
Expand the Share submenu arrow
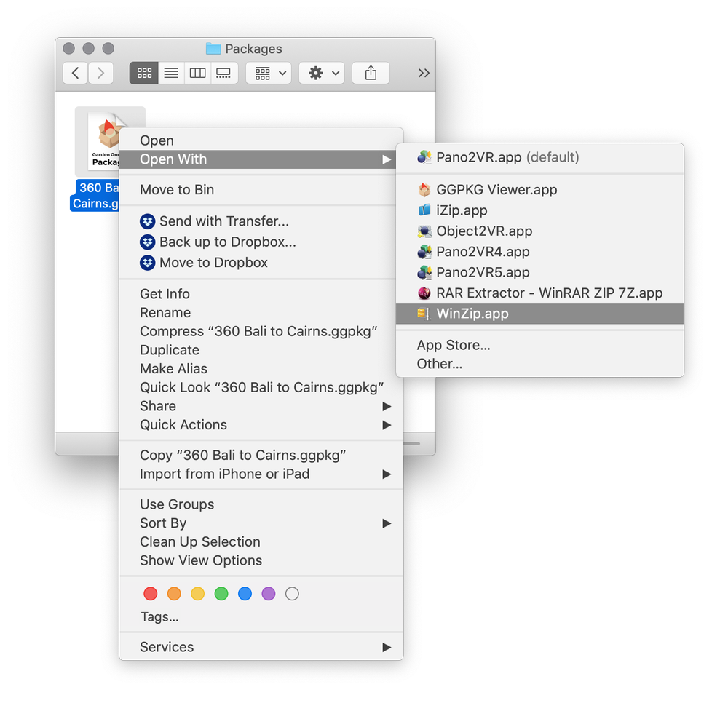coord(387,406)
